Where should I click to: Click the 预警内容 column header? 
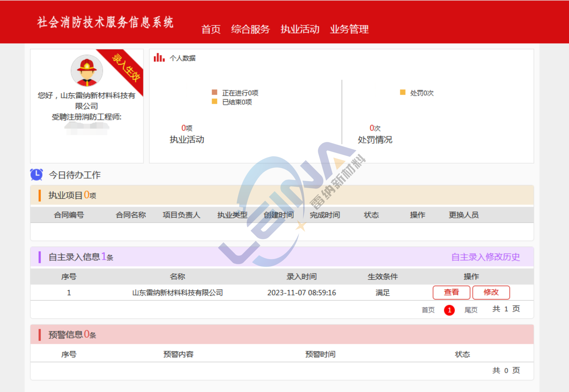click(x=178, y=354)
